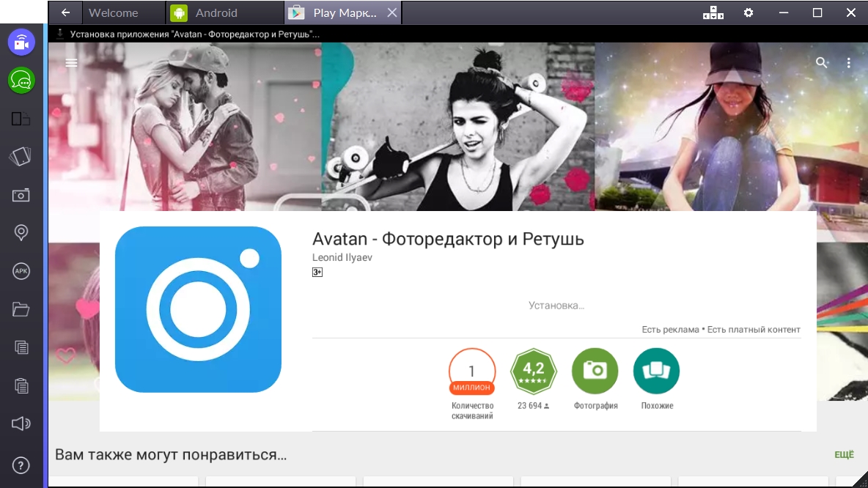Open the Play Market search magnifier
This screenshot has height=488, width=868.
coord(822,63)
